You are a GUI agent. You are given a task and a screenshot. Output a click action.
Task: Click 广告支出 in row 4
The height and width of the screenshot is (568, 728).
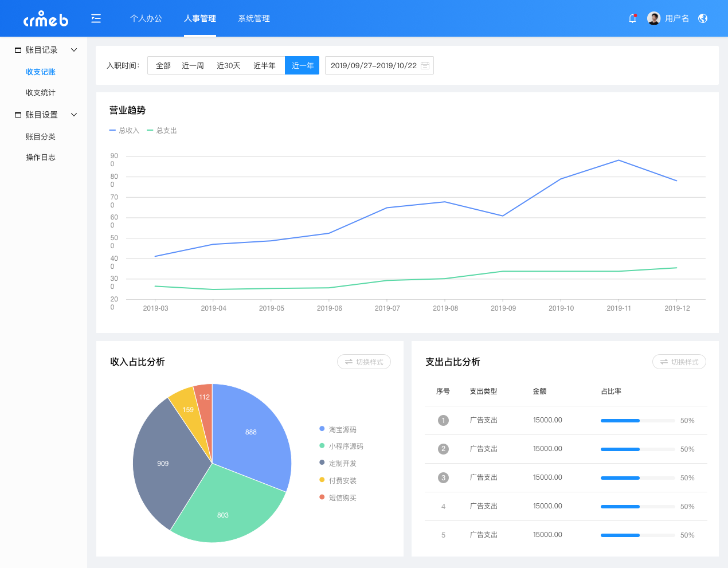pos(484,506)
